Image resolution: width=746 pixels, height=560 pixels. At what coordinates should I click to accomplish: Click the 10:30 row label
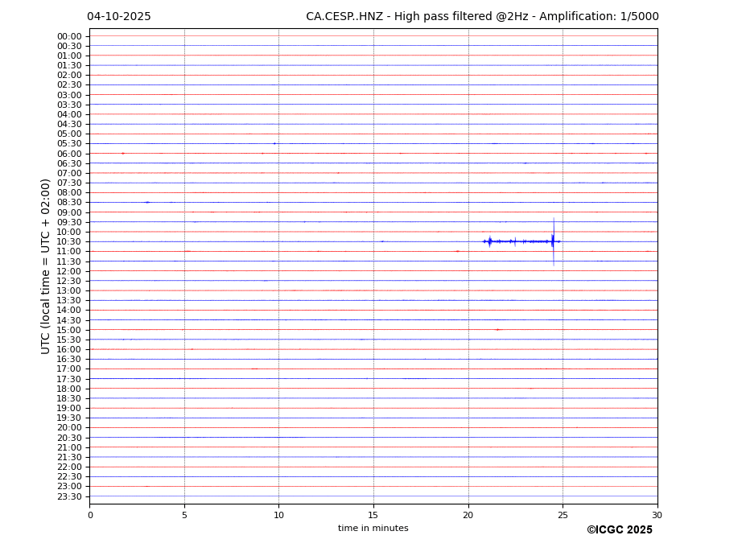(x=68, y=241)
